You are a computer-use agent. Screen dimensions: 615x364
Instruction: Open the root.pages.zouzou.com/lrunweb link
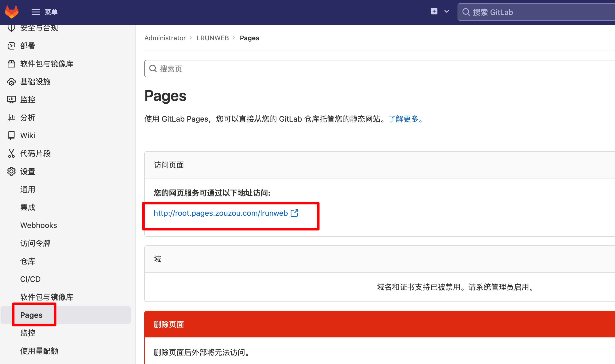(221, 213)
